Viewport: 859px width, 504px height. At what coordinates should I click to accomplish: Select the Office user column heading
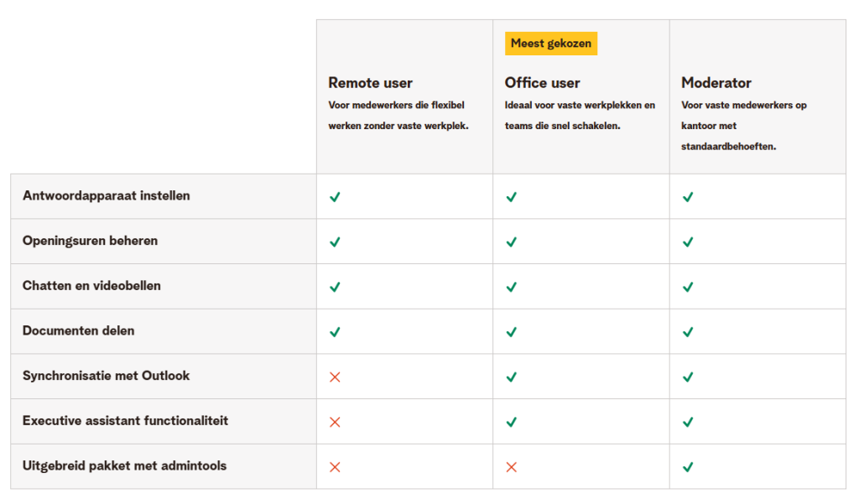click(542, 83)
